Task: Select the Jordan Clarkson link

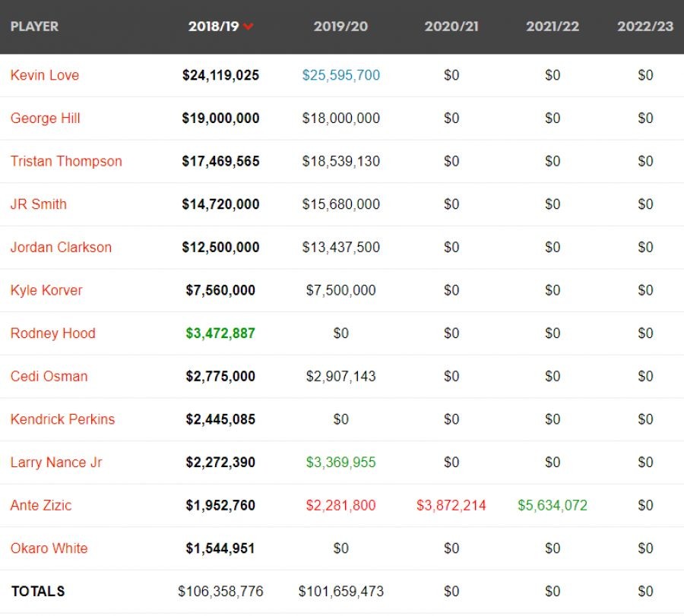Action: pos(61,247)
